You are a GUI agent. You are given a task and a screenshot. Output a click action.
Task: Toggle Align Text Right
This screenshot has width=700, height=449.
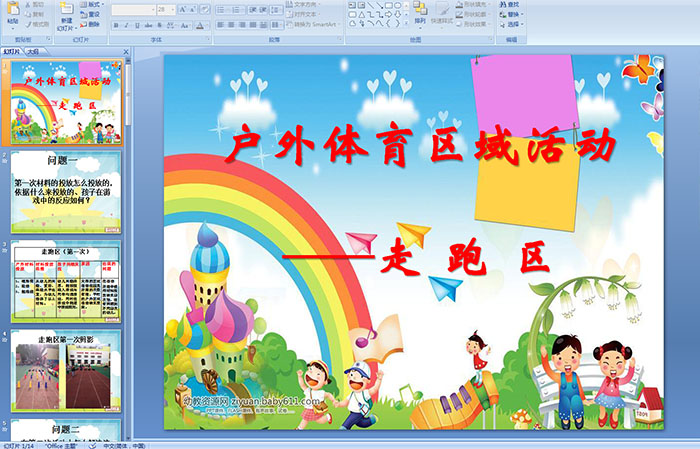pyautogui.click(x=242, y=25)
